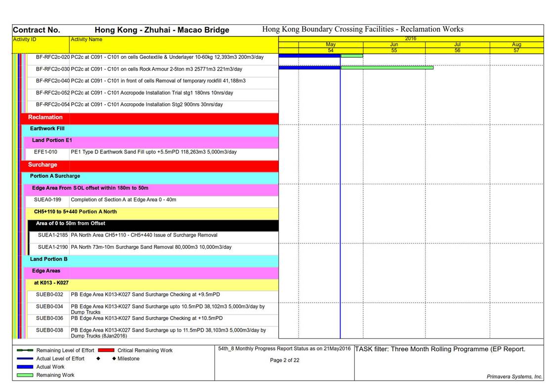Click the Contract No. title text

click(x=37, y=30)
